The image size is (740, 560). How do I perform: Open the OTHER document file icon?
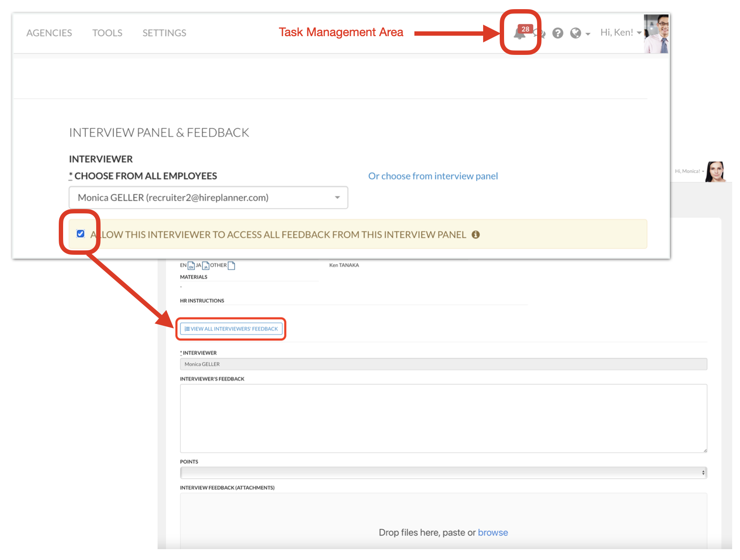232,266
